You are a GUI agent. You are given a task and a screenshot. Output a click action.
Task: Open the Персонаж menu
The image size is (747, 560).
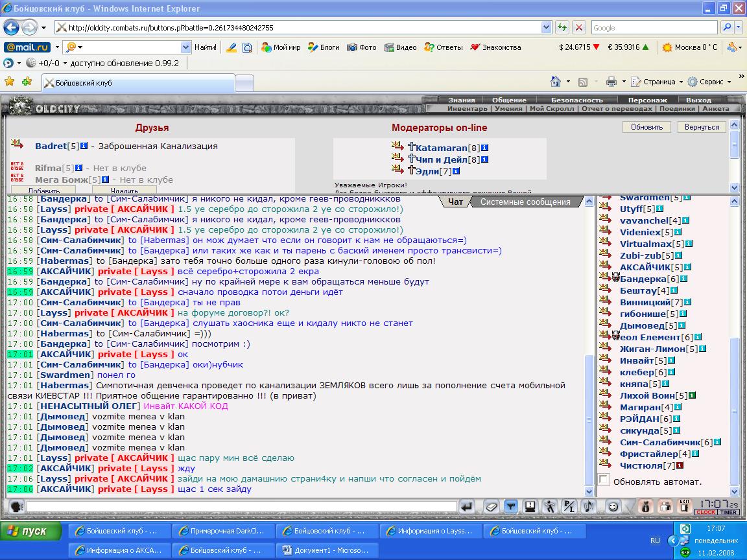(647, 100)
